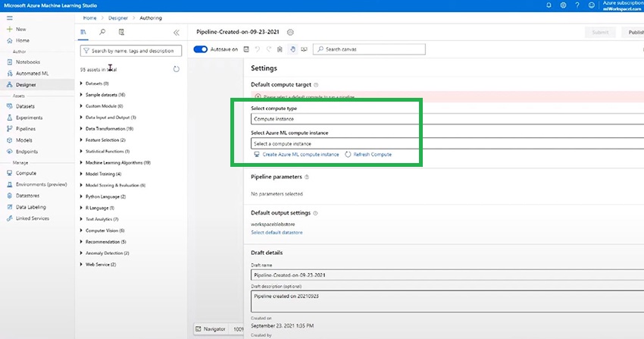Open Notebooks in the left sidebar
Viewport: 644px width, 339px height.
pos(28,62)
